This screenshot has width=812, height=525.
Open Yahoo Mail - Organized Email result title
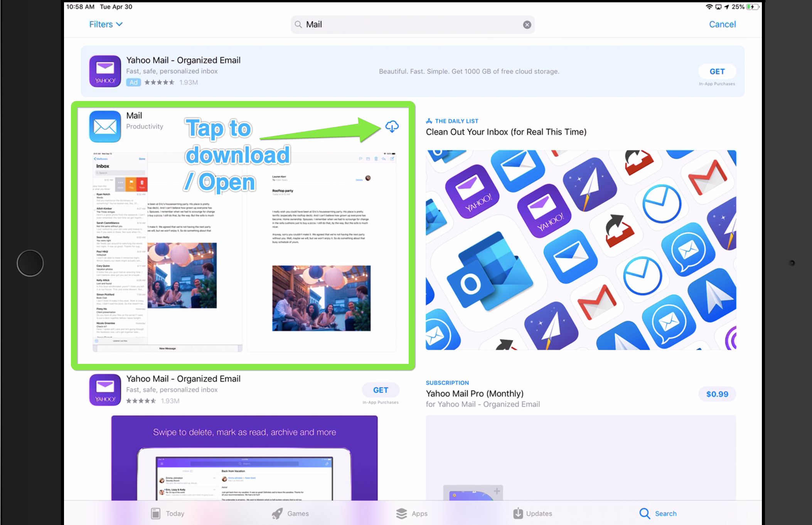183,379
